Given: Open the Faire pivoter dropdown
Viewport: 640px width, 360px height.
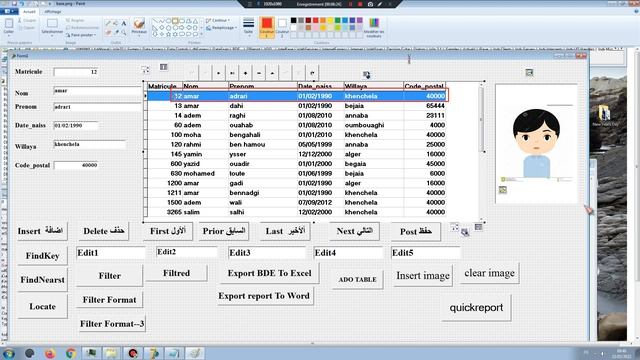Looking at the screenshot, I should [81, 35].
